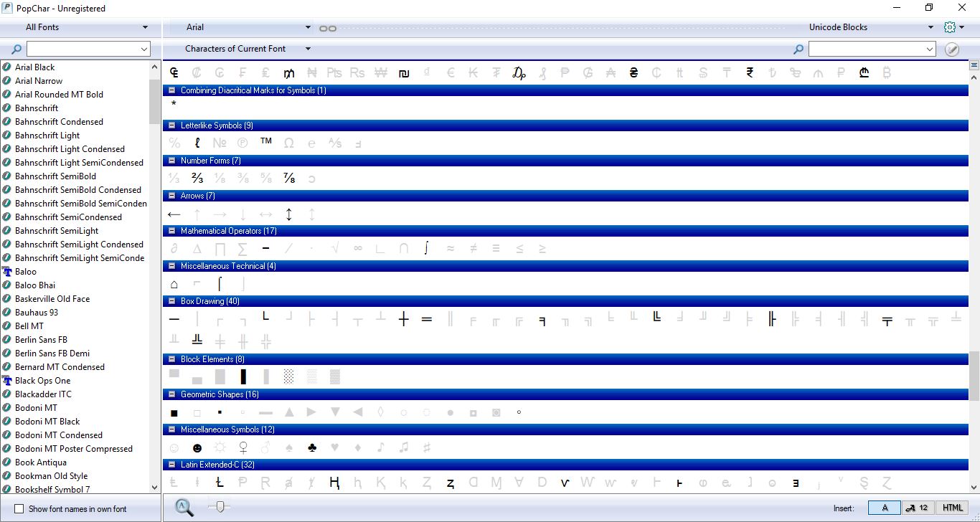980x522 pixels.
Task: Switch insert mode to HTML
Action: tap(952, 508)
